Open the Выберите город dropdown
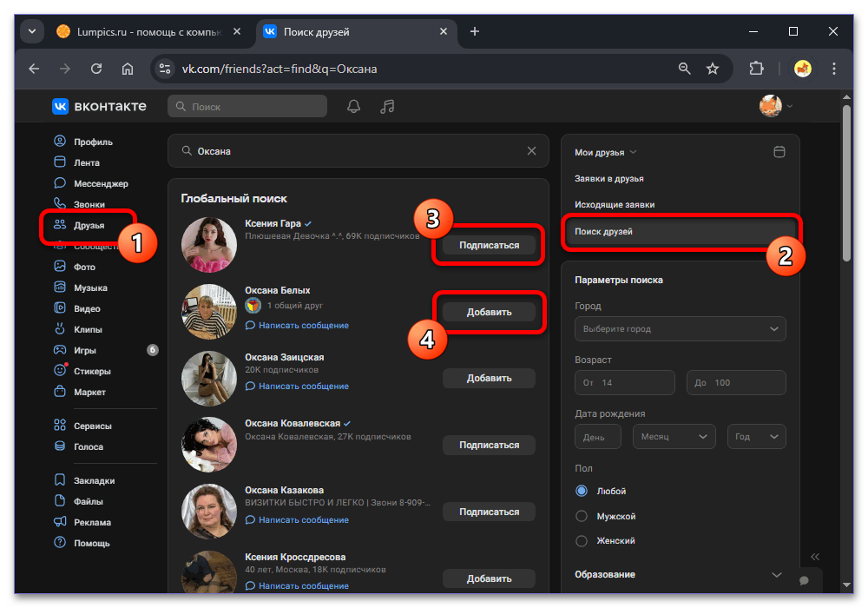868x608 pixels. [x=681, y=329]
